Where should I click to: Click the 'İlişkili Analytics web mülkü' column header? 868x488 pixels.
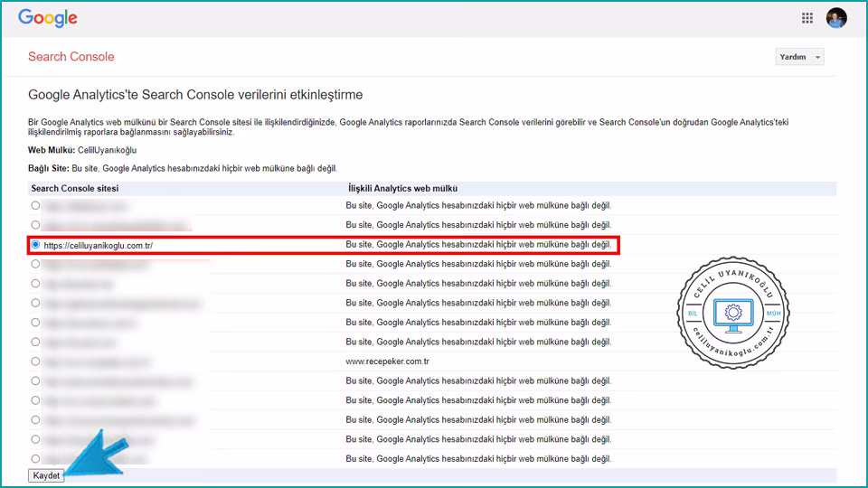click(402, 189)
